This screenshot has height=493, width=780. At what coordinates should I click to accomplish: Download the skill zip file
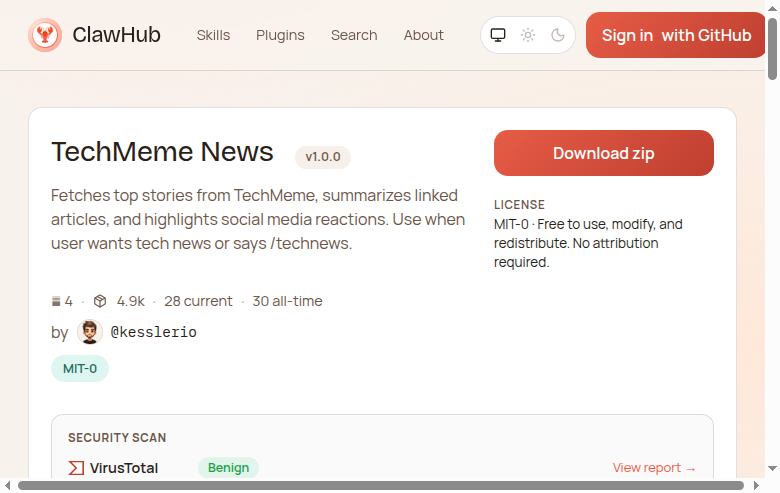click(x=603, y=153)
